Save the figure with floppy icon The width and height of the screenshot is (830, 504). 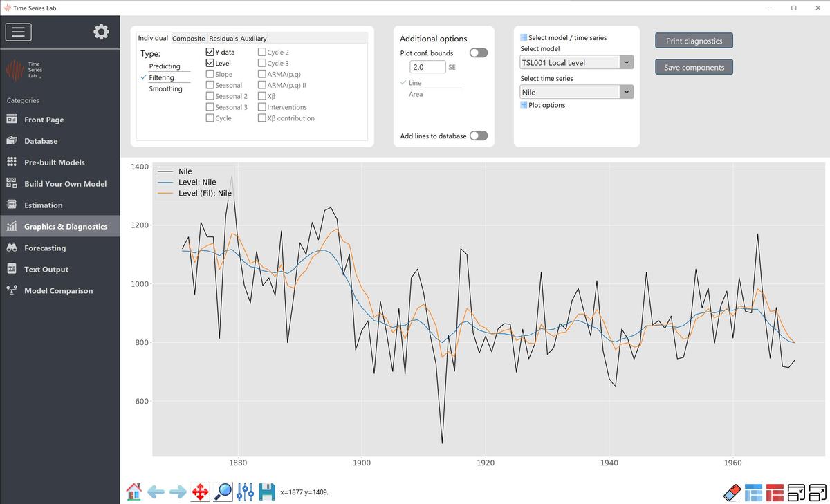[x=267, y=492]
